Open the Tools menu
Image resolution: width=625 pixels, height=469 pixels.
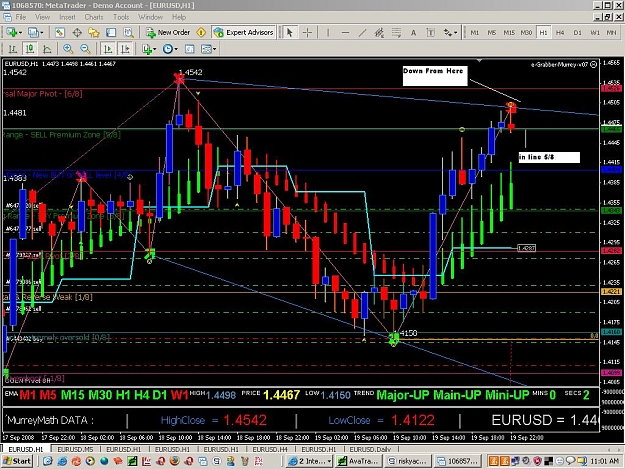[121, 17]
